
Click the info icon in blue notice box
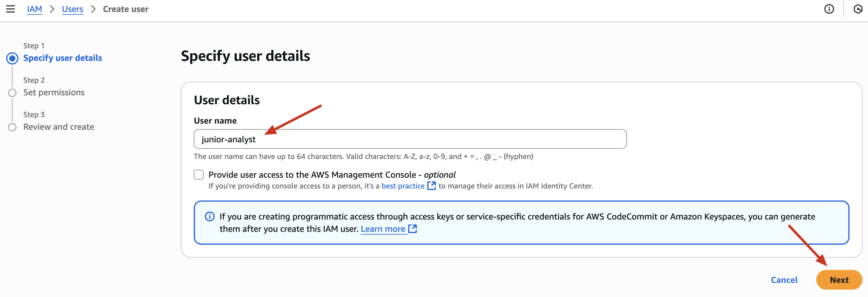(209, 216)
